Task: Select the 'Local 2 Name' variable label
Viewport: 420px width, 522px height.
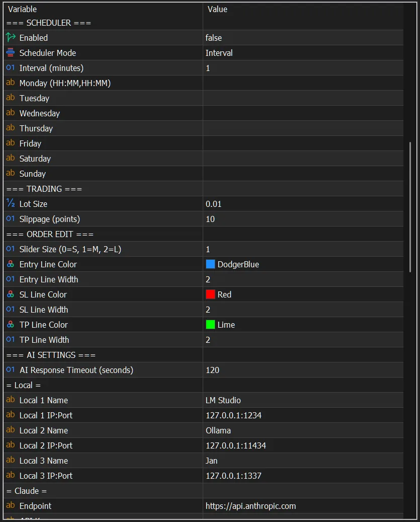Action: [x=44, y=430]
